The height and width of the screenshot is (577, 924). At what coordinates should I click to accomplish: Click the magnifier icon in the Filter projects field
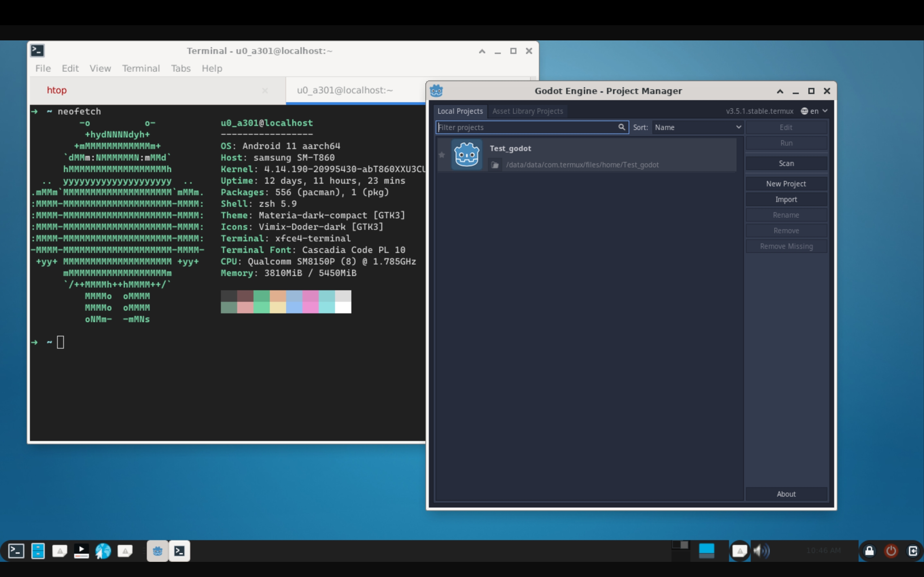[x=622, y=127]
